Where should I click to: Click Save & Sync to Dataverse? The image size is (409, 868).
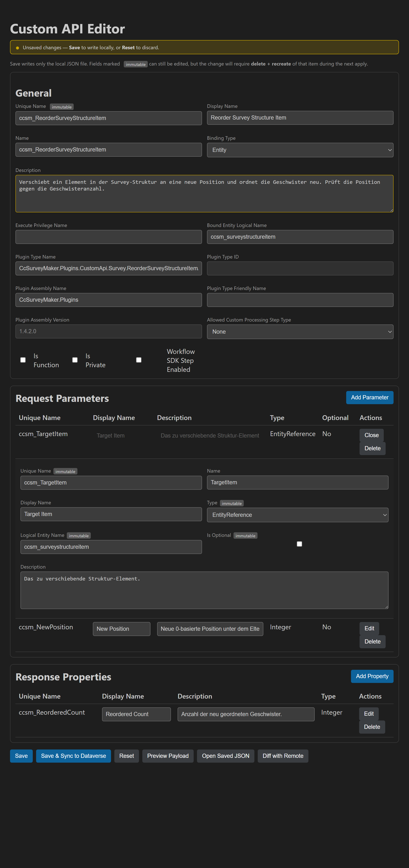pos(73,756)
